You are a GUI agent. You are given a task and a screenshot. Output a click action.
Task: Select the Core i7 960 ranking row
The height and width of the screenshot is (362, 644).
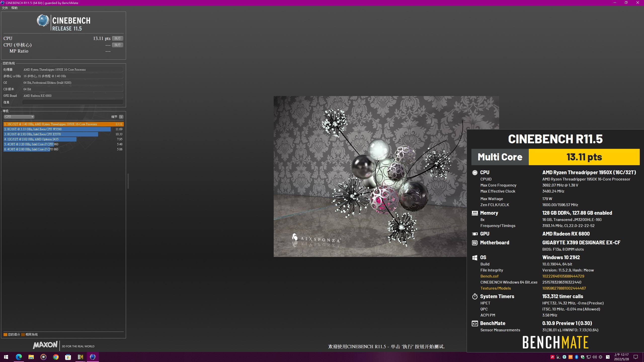63,144
